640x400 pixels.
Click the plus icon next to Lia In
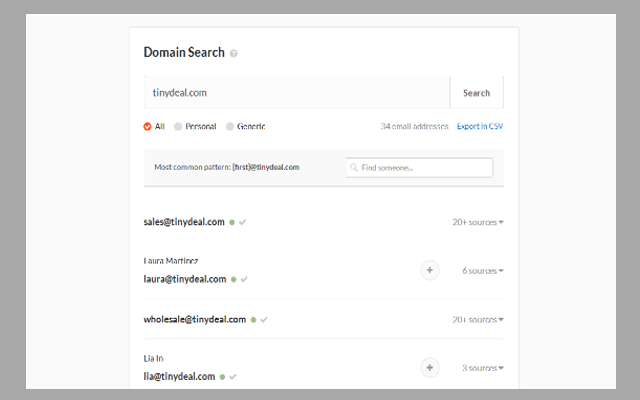coord(430,368)
